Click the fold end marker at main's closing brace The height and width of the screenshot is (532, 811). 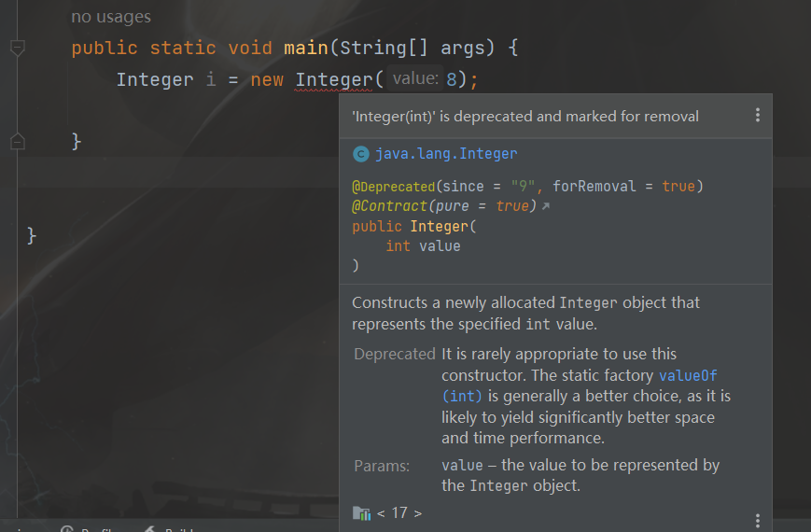(17, 142)
